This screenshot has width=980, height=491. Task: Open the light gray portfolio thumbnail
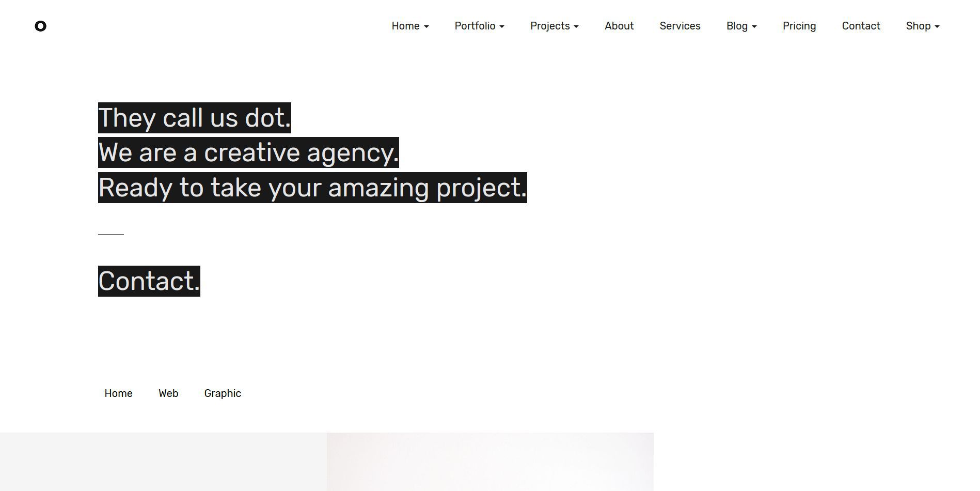pos(163,462)
